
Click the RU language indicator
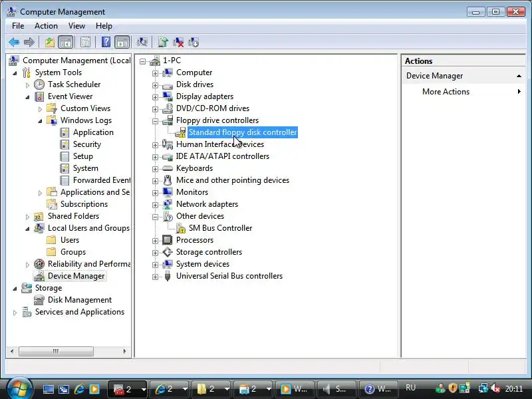(x=410, y=388)
